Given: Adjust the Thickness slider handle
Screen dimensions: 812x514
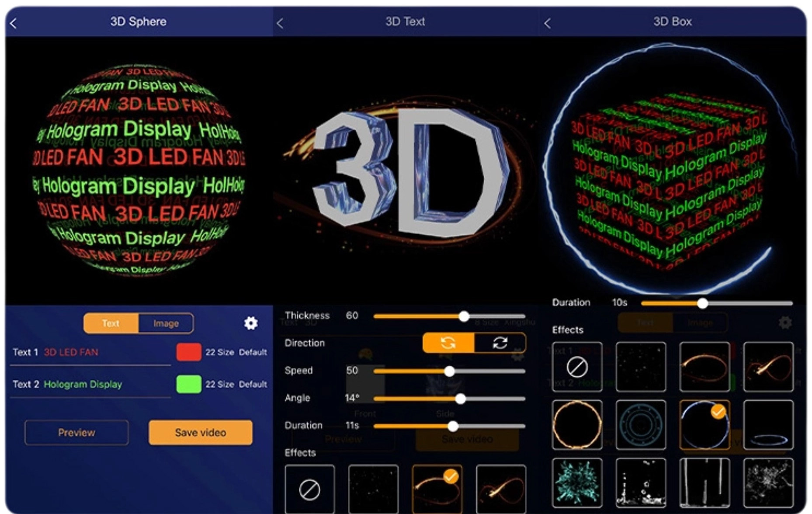Looking at the screenshot, I should click(x=464, y=316).
